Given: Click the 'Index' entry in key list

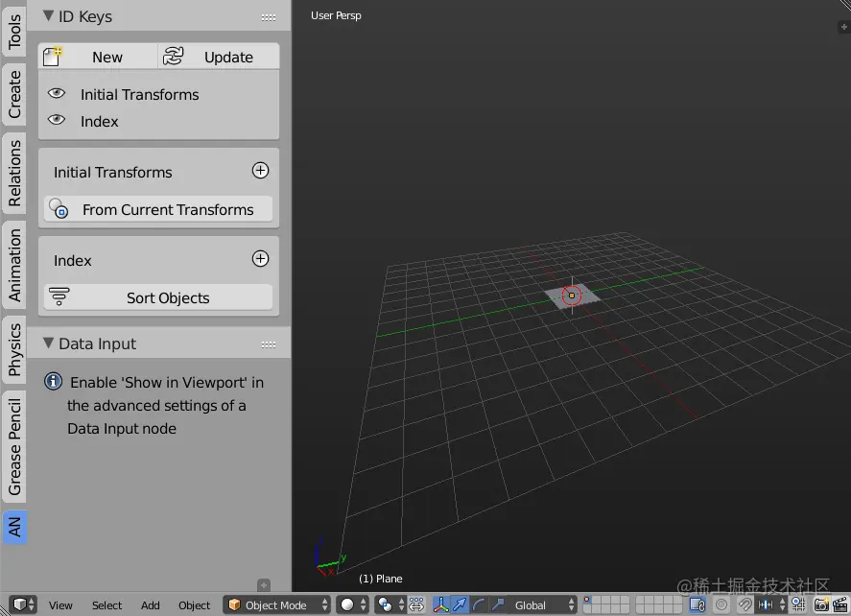Looking at the screenshot, I should pyautogui.click(x=100, y=122).
